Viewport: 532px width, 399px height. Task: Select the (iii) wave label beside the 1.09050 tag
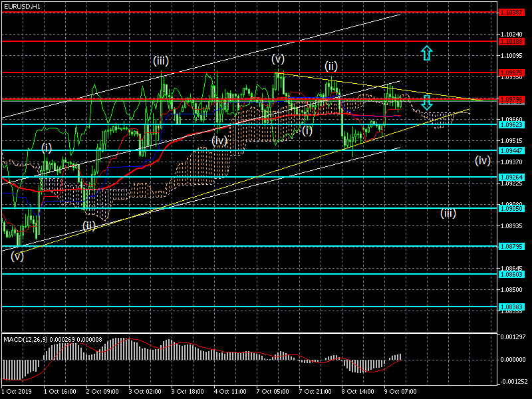[448, 213]
